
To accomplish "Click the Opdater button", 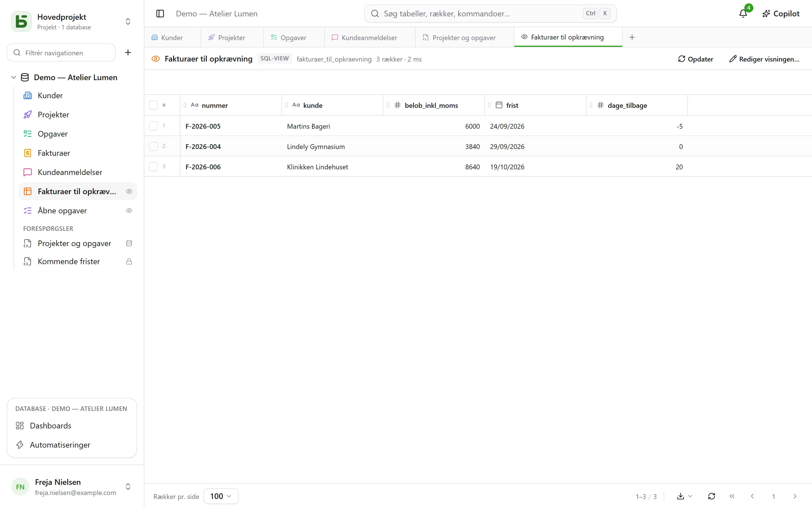I will (696, 59).
